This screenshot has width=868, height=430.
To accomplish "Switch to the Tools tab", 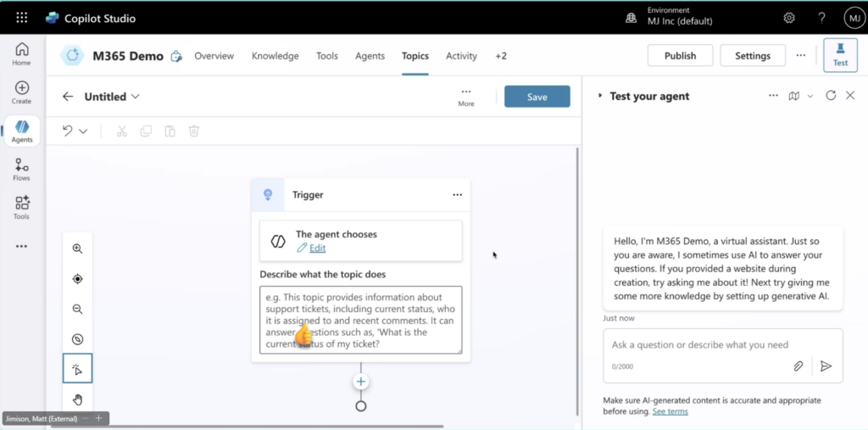I will click(327, 56).
